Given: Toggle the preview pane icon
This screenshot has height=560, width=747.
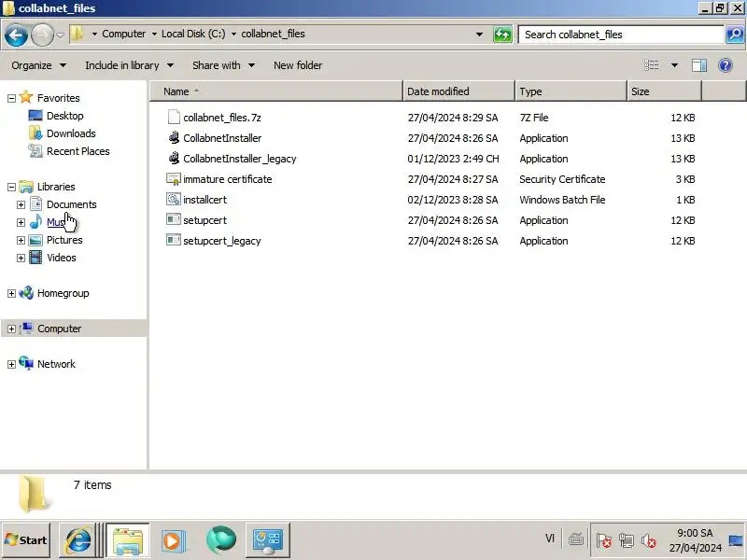Looking at the screenshot, I should point(698,65).
